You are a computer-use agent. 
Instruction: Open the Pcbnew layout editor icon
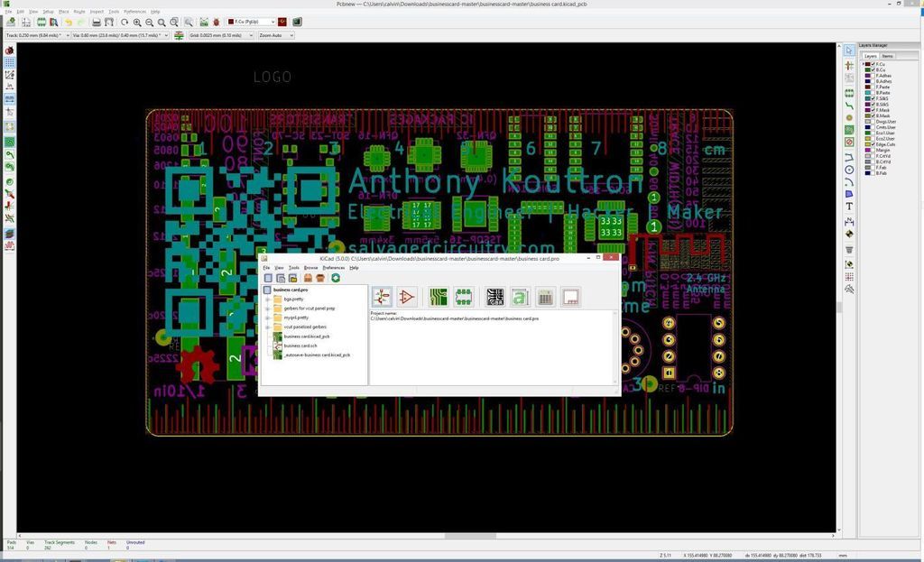coord(439,296)
